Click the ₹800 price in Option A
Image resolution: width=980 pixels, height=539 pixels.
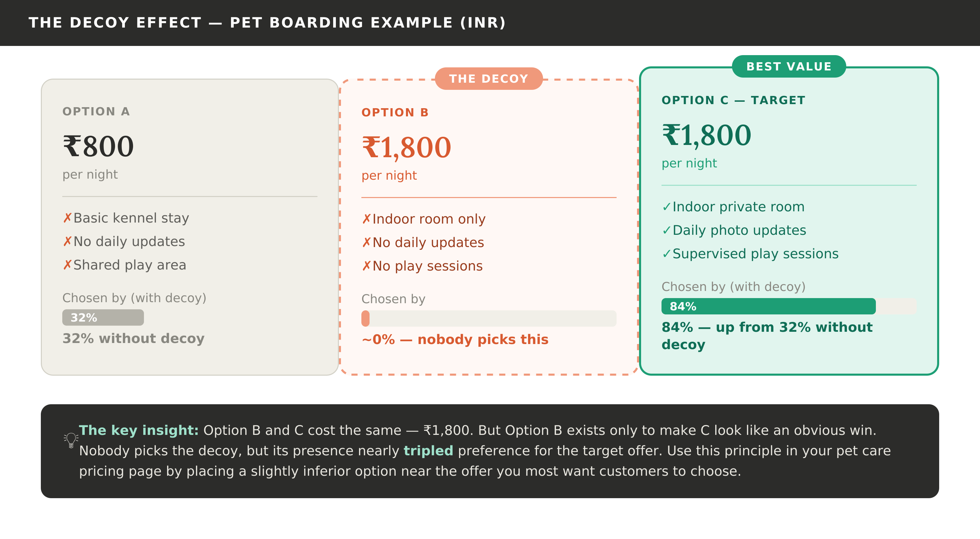pos(98,146)
